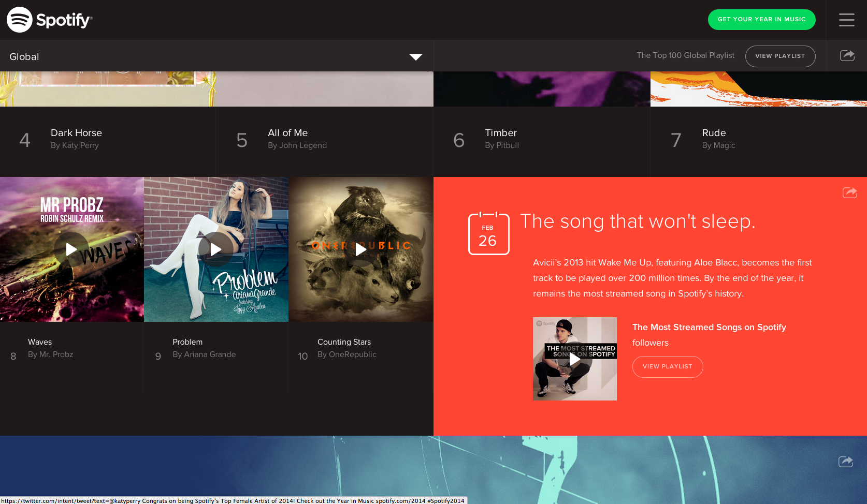Screen dimensions: 867x504
Task: Click the By Magic artist text
Action: [x=718, y=145]
